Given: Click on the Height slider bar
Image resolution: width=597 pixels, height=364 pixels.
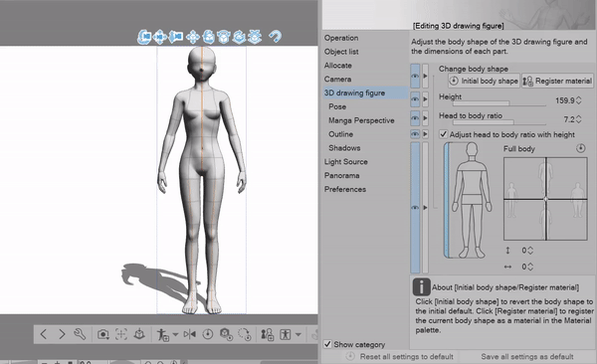Looking at the screenshot, I should point(499,103).
